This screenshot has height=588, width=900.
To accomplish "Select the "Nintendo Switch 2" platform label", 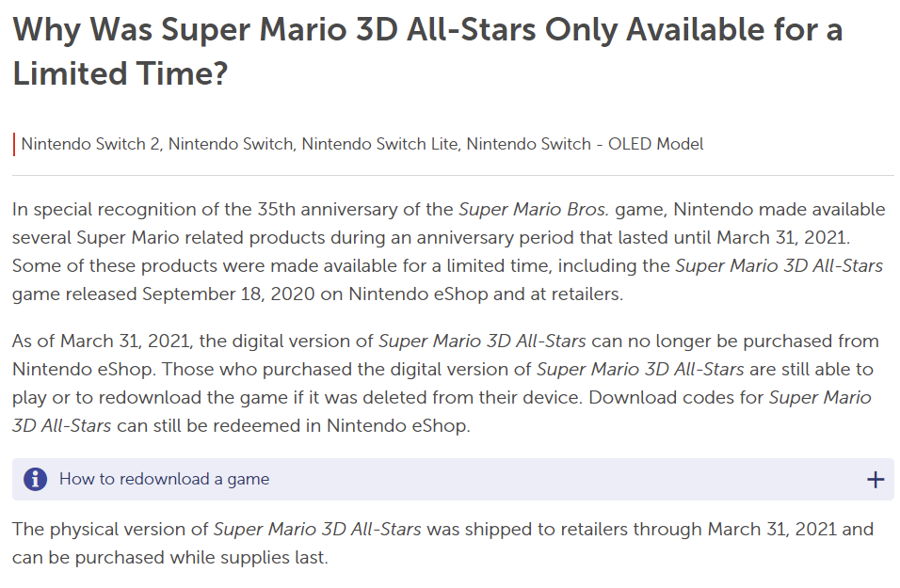I will tap(90, 144).
